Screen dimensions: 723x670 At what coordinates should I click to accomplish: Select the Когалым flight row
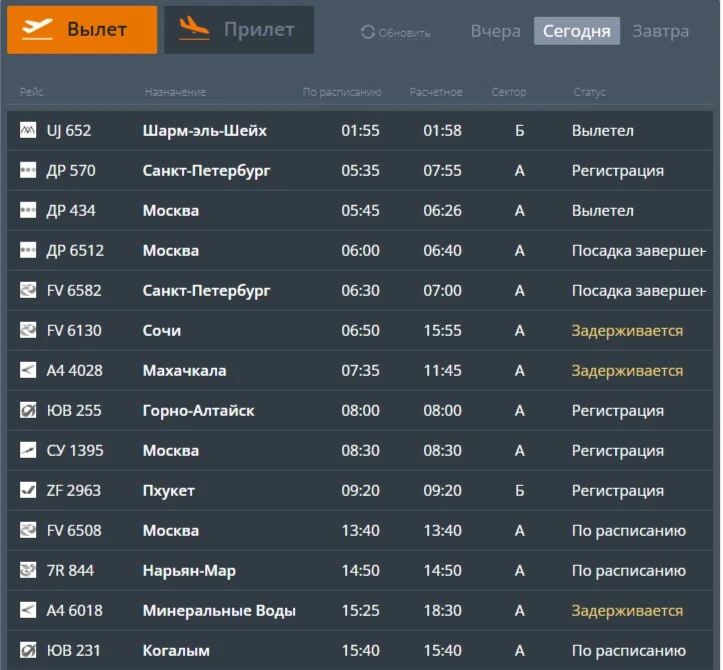(360, 651)
